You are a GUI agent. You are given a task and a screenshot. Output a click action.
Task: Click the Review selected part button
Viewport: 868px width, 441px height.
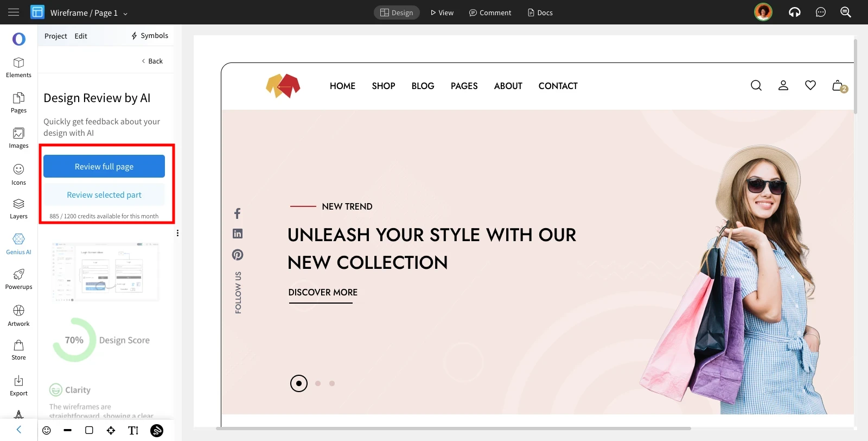coord(104,194)
